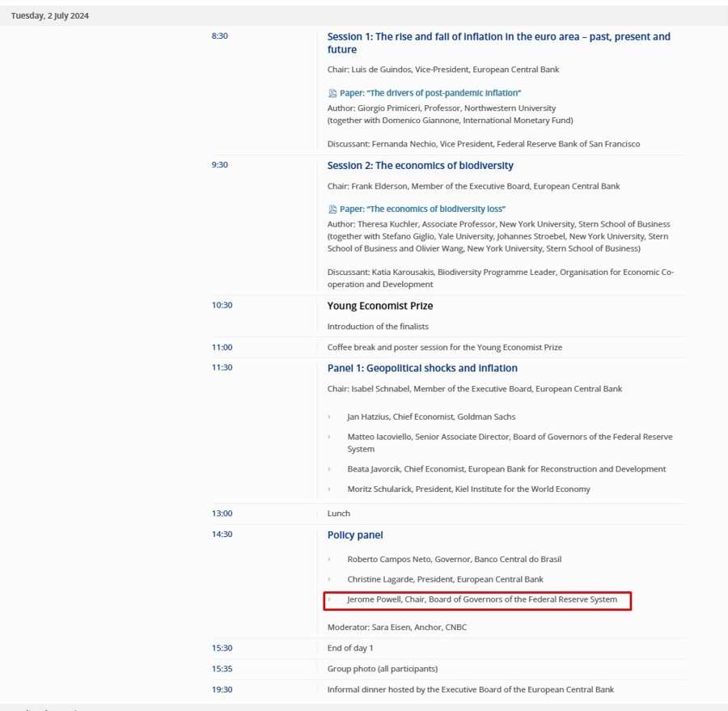Click the Lunch entry
This screenshot has height=711, width=728.
pyautogui.click(x=339, y=514)
